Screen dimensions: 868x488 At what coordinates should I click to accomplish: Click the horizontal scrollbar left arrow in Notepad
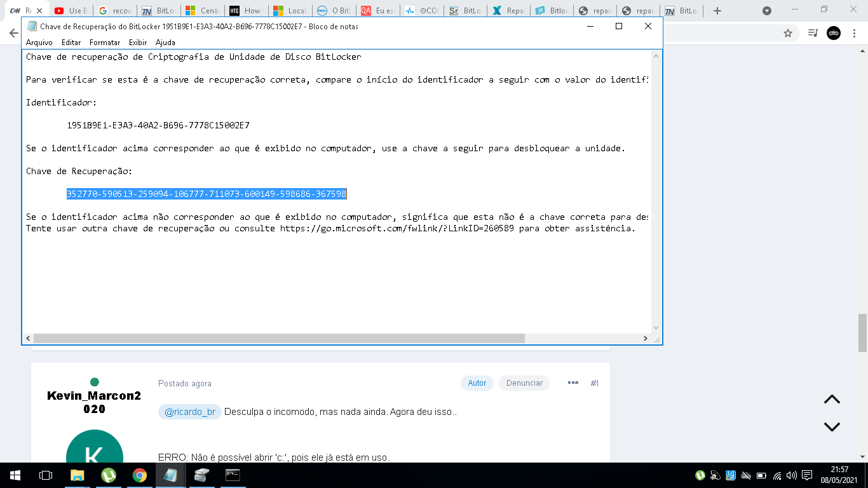(x=28, y=339)
